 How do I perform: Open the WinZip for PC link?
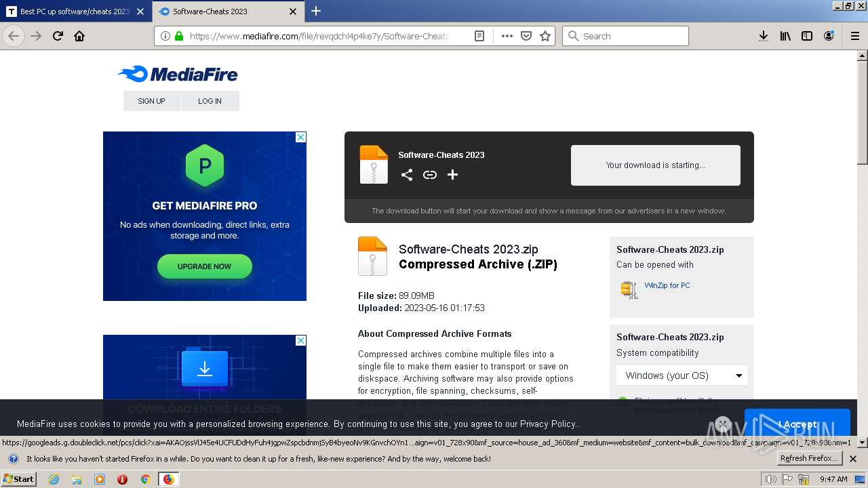click(667, 285)
